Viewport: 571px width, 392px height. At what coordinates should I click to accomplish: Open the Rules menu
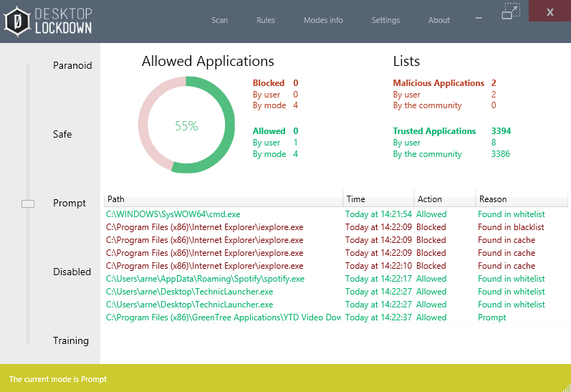click(266, 20)
